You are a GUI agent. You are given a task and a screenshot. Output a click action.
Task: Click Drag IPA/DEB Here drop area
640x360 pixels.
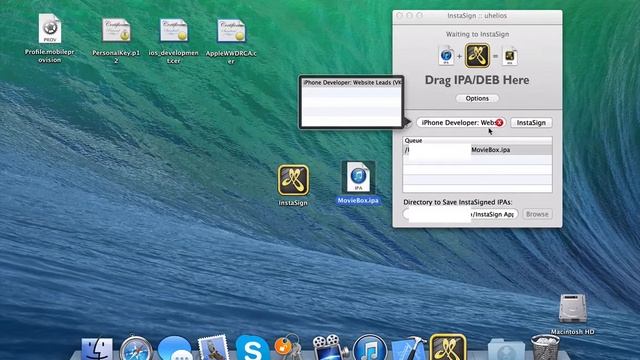477,80
